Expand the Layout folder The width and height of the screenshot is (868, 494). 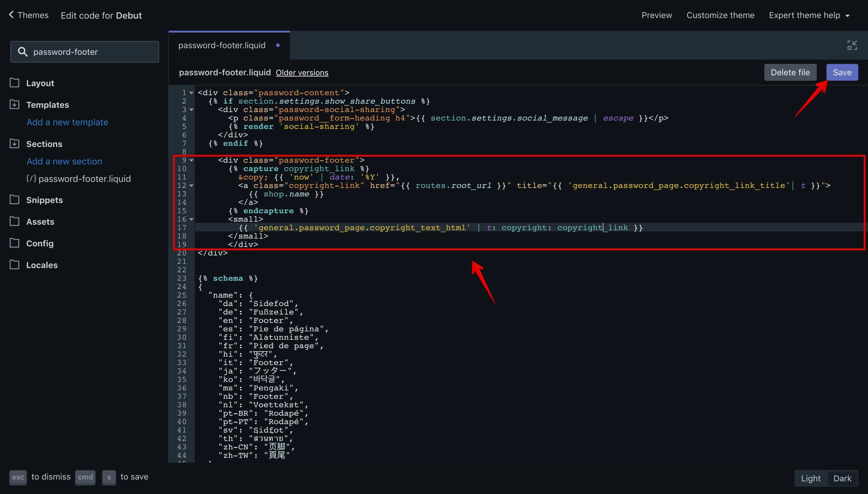[x=40, y=83]
